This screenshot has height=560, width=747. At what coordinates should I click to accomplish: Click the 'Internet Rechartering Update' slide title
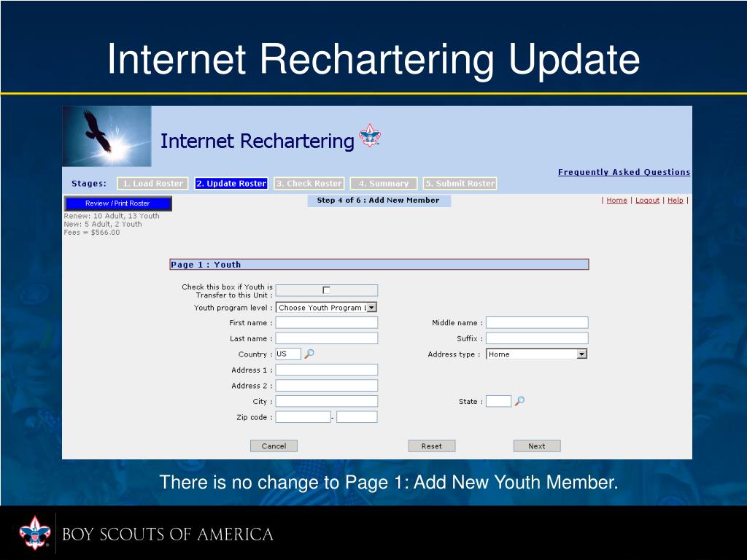pos(373,59)
